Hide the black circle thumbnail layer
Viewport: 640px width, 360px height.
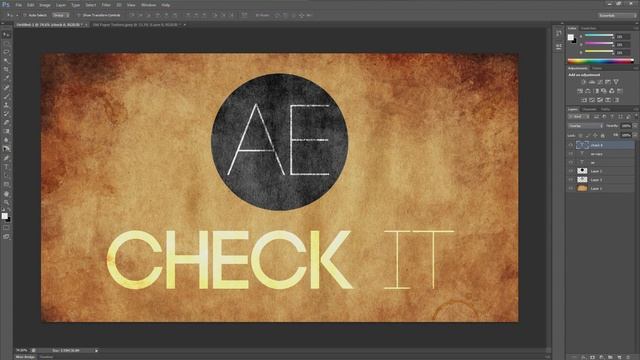pos(571,171)
